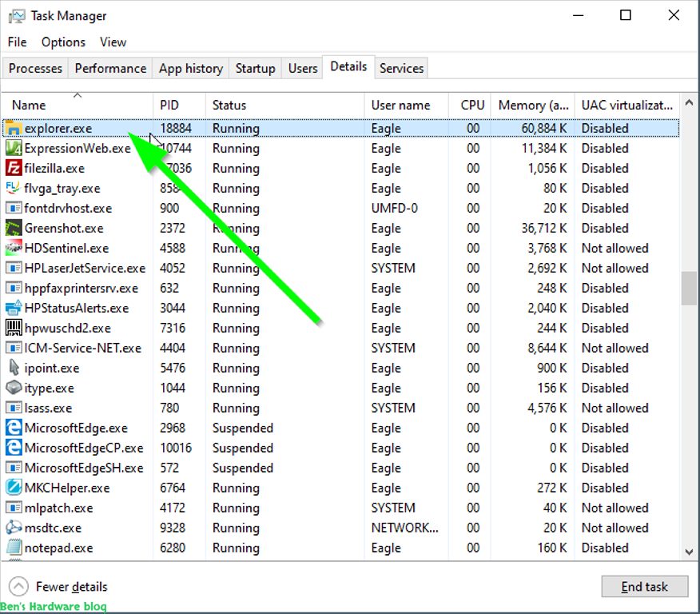Click the Task Manager title bar icon
The height and width of the screenshot is (614, 700).
[17, 16]
